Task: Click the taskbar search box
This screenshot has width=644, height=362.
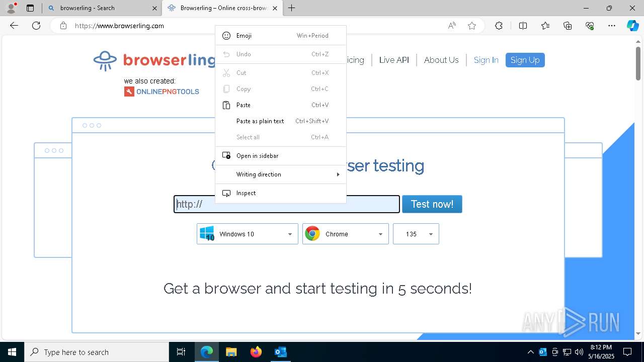Action: [97, 352]
